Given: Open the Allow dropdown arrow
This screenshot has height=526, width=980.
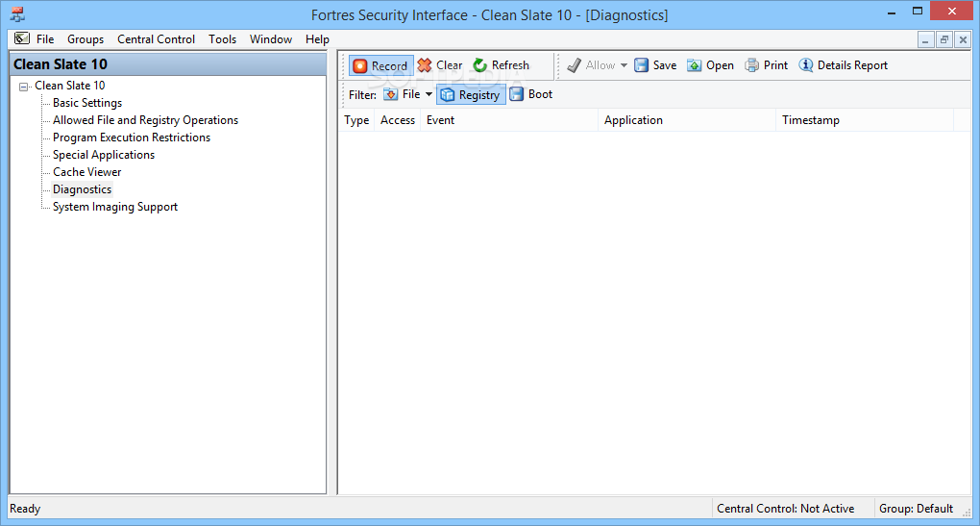Looking at the screenshot, I should [x=624, y=65].
